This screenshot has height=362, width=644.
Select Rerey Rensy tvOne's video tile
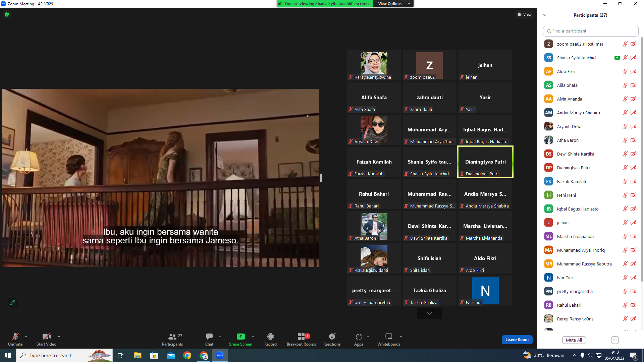(x=374, y=65)
